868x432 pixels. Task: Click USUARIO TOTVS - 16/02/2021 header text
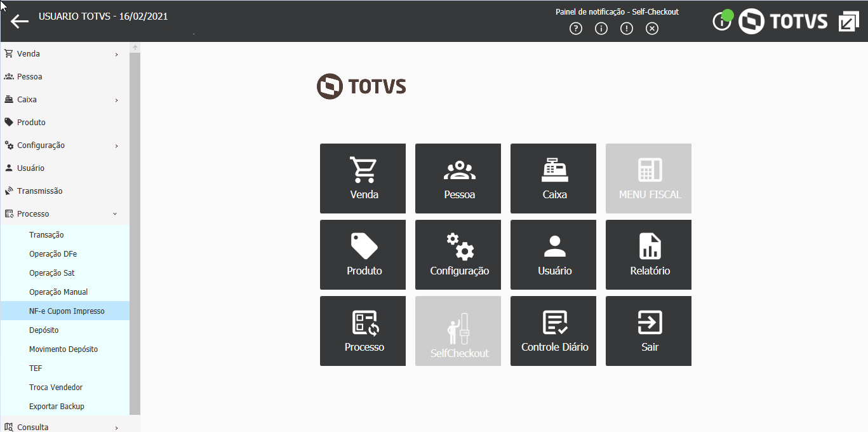[x=103, y=17]
